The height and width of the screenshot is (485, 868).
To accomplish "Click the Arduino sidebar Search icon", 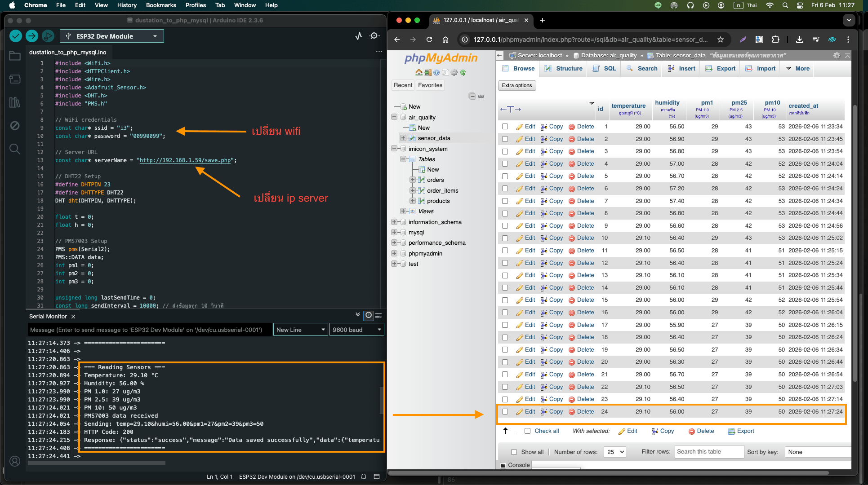I will 15,149.
